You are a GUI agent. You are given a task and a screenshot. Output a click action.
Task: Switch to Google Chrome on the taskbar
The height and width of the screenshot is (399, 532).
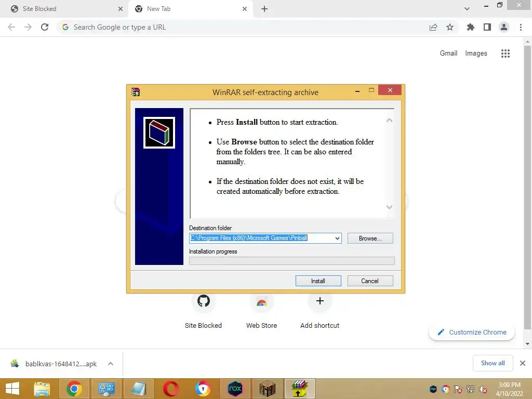(74, 389)
